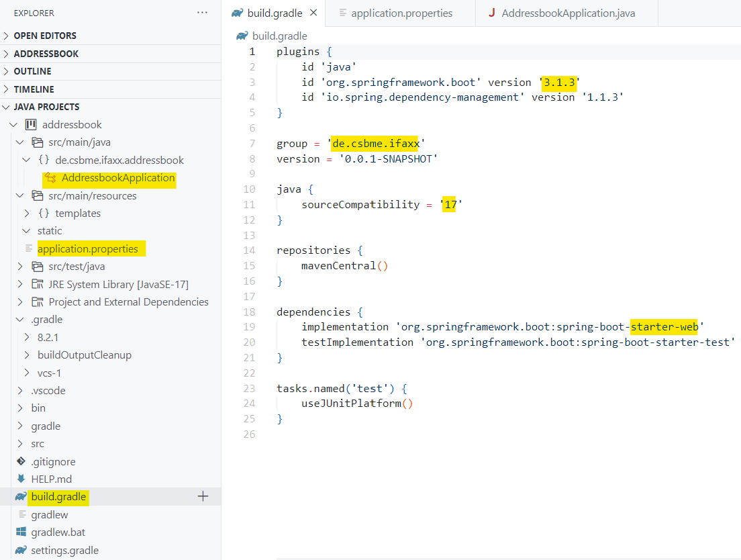Image resolution: width=741 pixels, height=560 pixels.
Task: Click line number 19 in gutter
Action: pos(249,326)
